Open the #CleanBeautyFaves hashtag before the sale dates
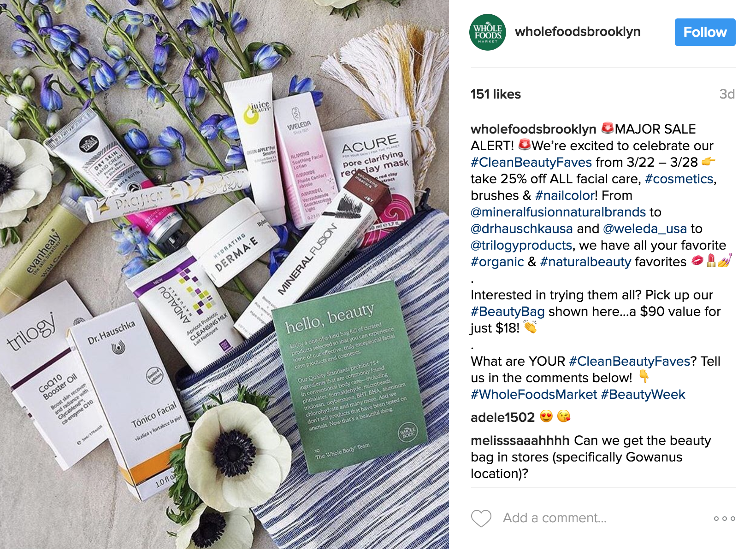The image size is (756, 549). (531, 162)
